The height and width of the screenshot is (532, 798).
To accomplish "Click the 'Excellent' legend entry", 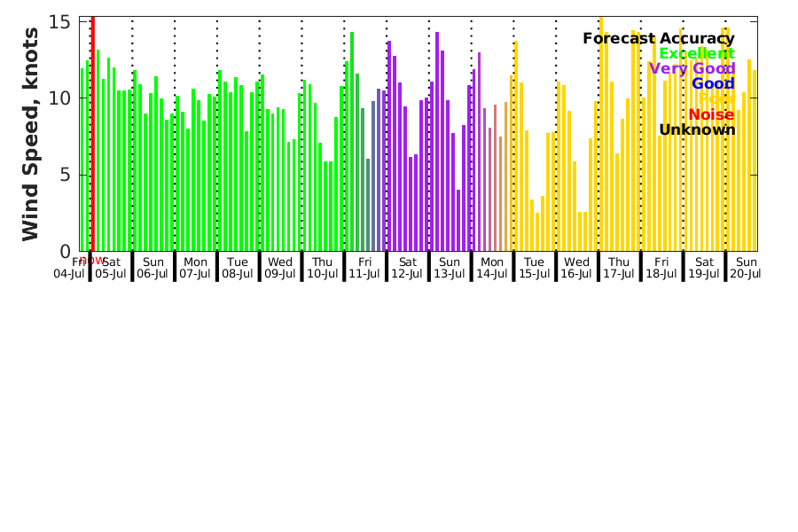I will pos(697,54).
